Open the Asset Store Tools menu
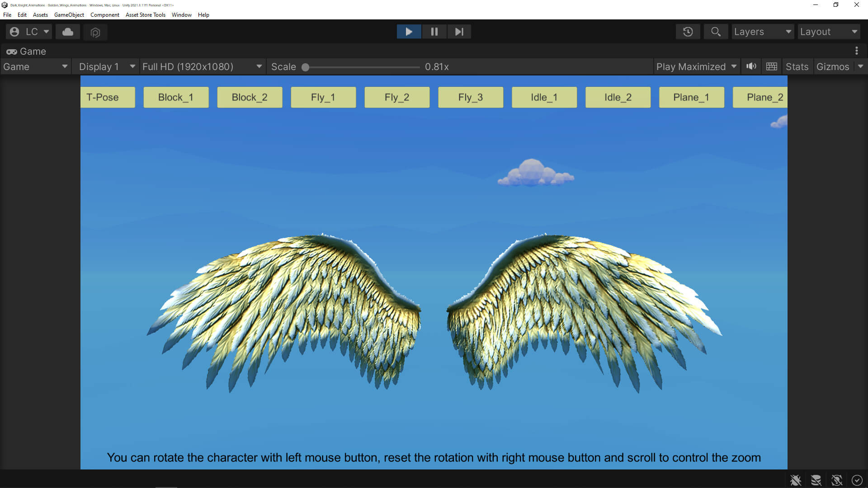This screenshot has height=488, width=868. click(146, 14)
